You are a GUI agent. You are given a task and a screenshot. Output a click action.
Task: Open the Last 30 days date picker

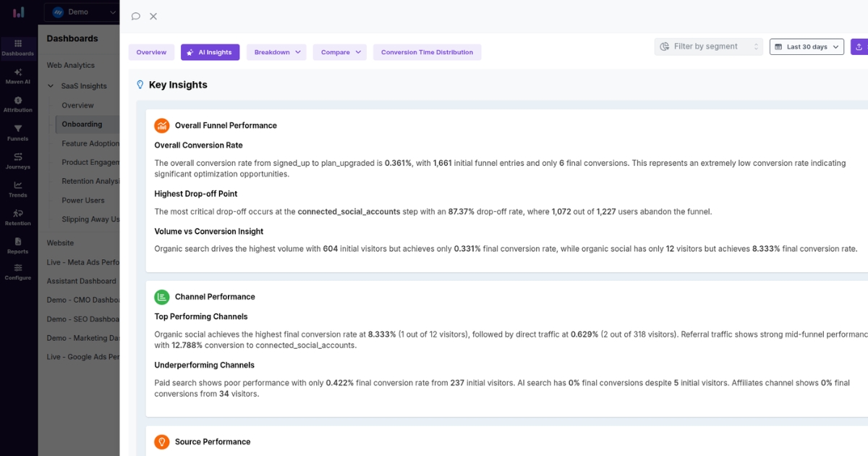click(x=807, y=46)
